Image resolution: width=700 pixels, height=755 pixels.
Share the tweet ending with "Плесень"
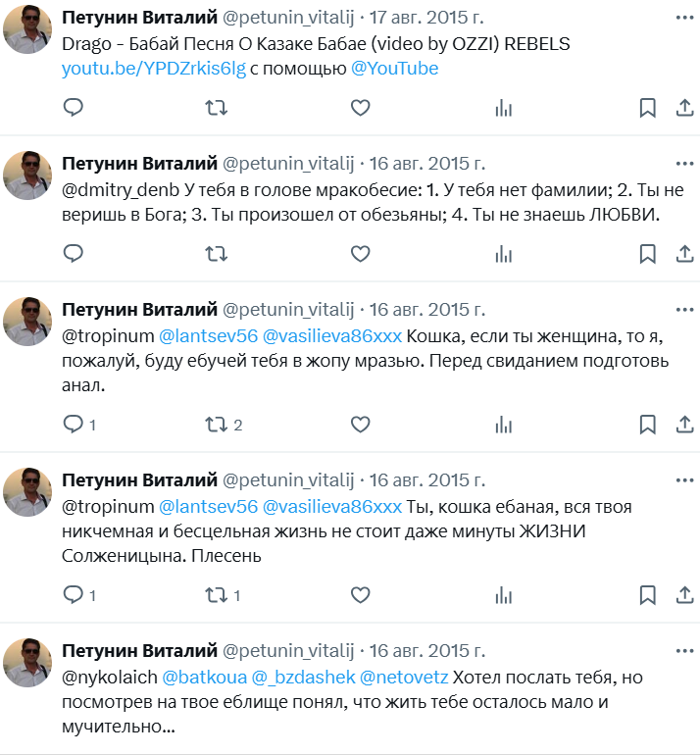(685, 594)
